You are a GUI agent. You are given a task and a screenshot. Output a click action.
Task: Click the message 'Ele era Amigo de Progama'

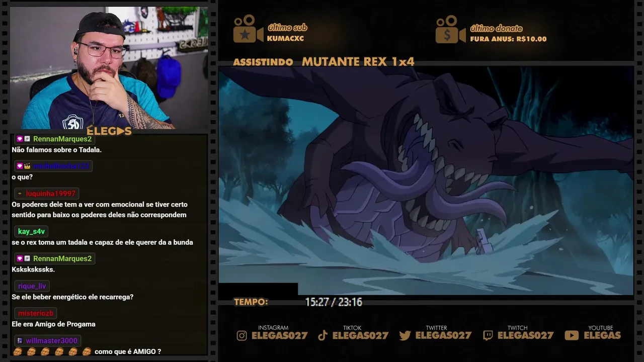(x=53, y=324)
